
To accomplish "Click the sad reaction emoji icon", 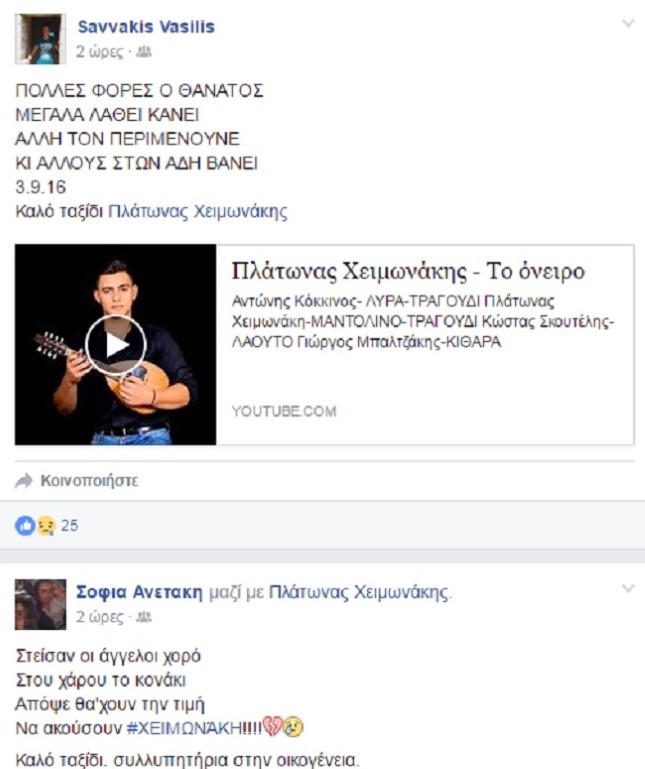I will point(46,526).
